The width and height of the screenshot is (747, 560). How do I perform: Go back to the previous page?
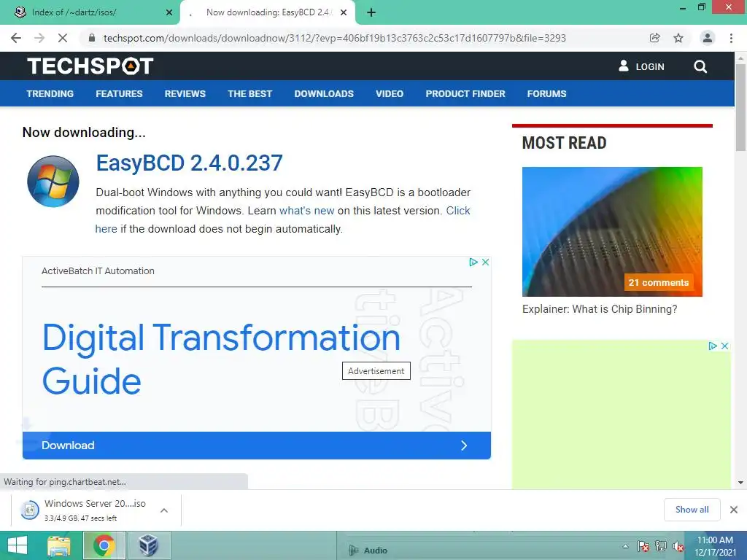pos(16,38)
